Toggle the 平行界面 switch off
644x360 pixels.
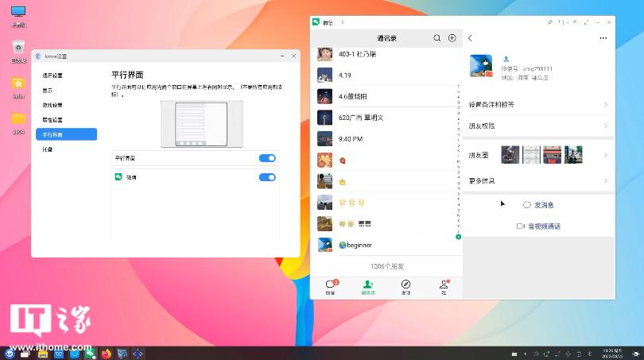267,158
